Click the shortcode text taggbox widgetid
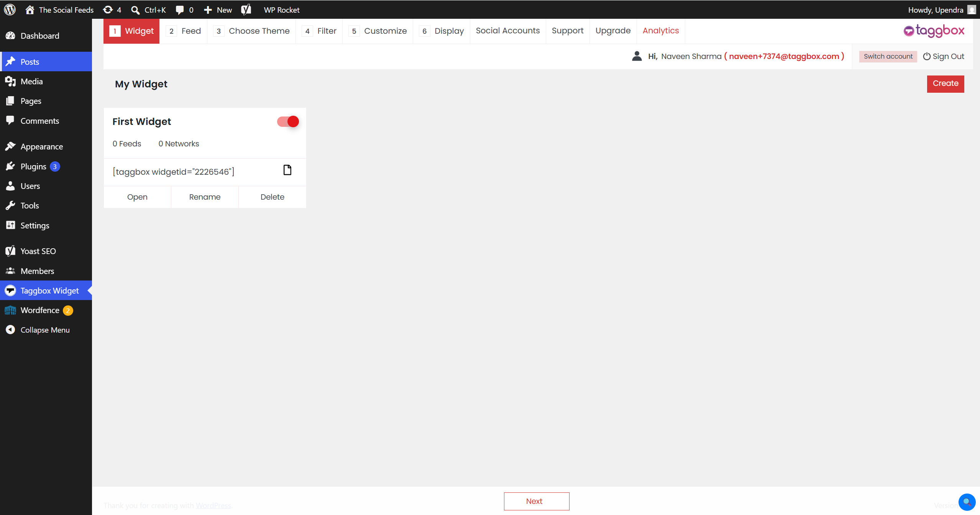This screenshot has width=980, height=515. click(x=174, y=172)
